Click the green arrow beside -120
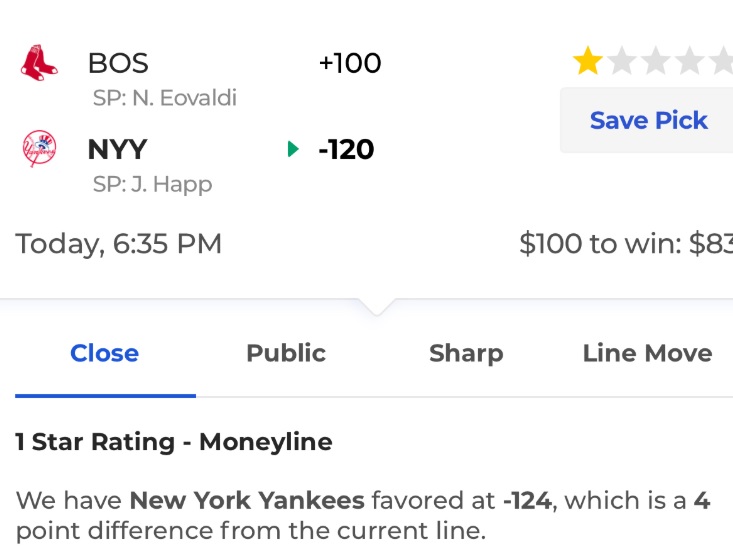The width and height of the screenshot is (733, 558). click(293, 149)
